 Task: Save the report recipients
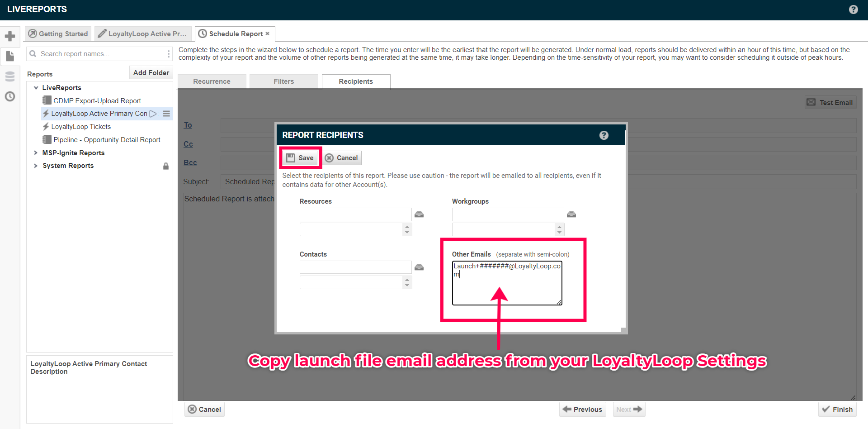[300, 158]
